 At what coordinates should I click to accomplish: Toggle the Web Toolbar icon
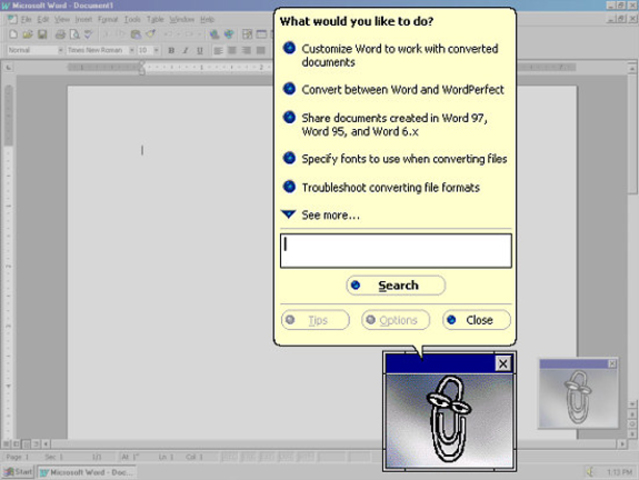[x=229, y=35]
